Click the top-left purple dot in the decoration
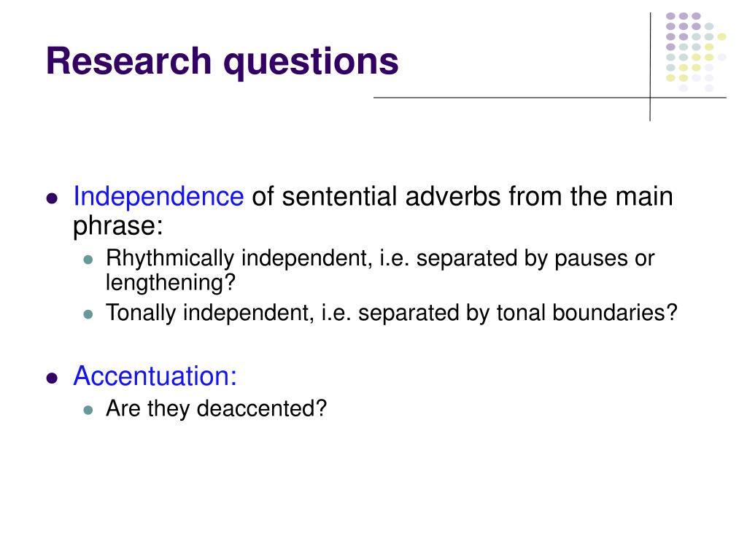The width and height of the screenshot is (747, 560). [670, 16]
